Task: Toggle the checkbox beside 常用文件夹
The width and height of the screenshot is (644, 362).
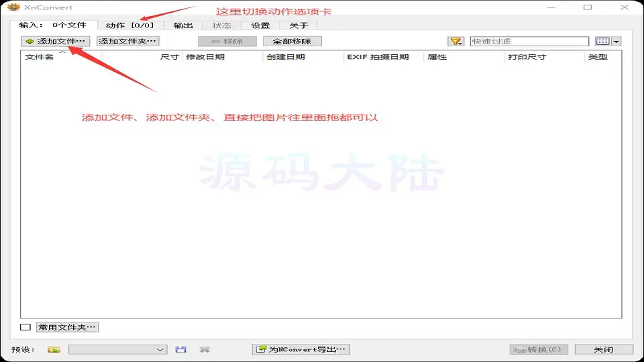Action: point(25,327)
